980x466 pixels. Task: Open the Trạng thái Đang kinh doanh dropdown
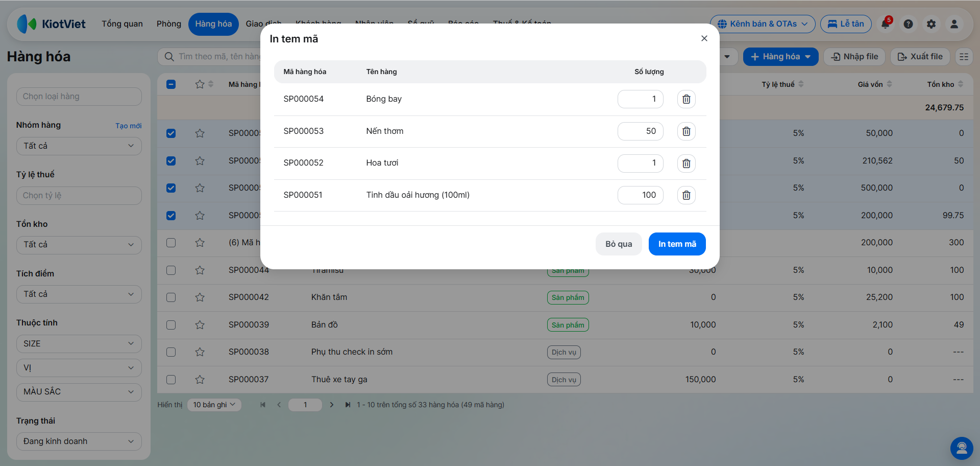pyautogui.click(x=79, y=441)
